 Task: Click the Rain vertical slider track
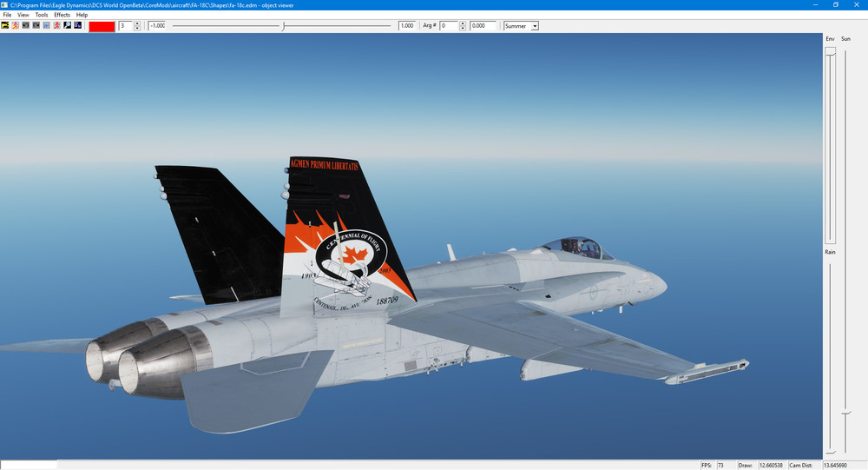click(831, 357)
